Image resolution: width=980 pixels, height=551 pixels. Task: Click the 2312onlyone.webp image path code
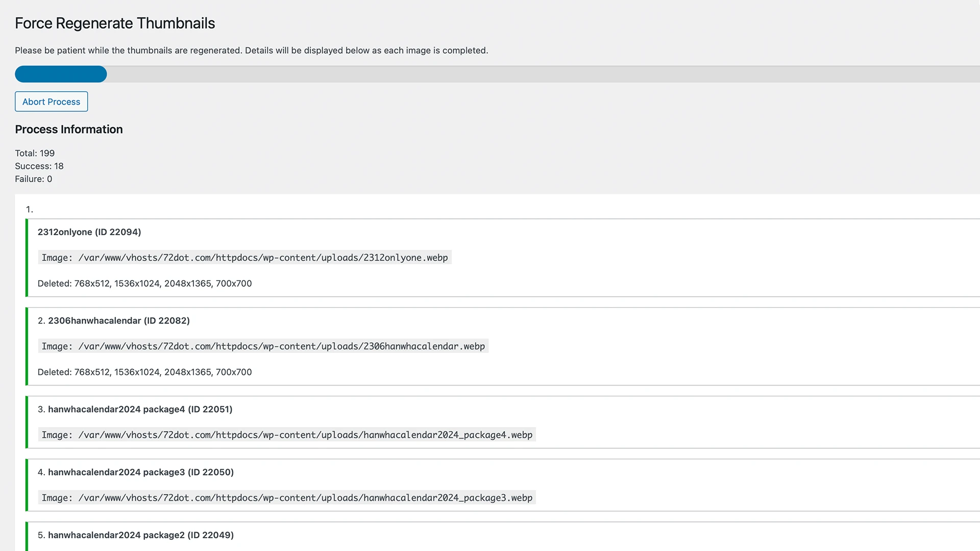(x=244, y=258)
